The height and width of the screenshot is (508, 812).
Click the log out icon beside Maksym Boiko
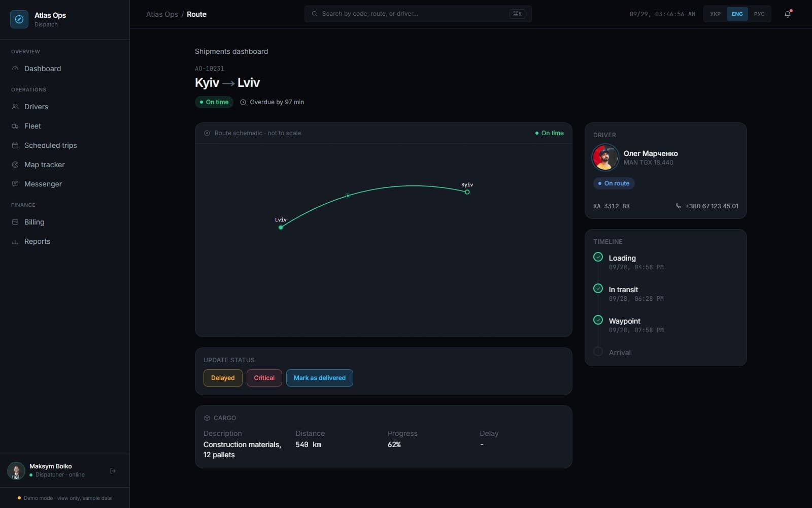[113, 471]
